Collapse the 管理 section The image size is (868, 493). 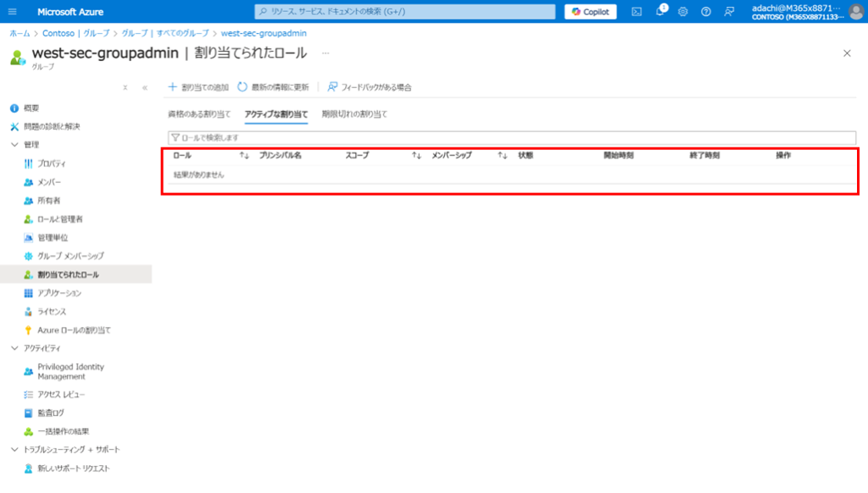(14, 145)
